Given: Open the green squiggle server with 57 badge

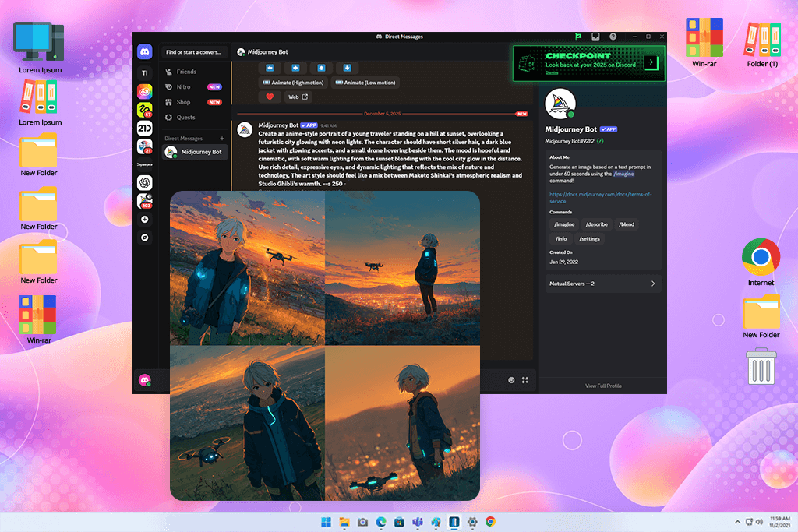Looking at the screenshot, I should tap(144, 109).
